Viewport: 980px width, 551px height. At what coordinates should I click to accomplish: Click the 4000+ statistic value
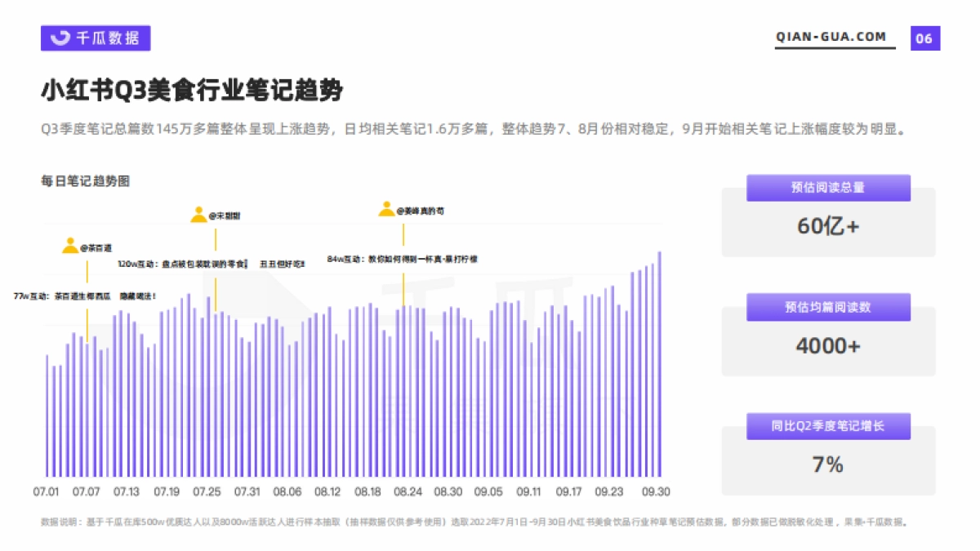tap(827, 345)
